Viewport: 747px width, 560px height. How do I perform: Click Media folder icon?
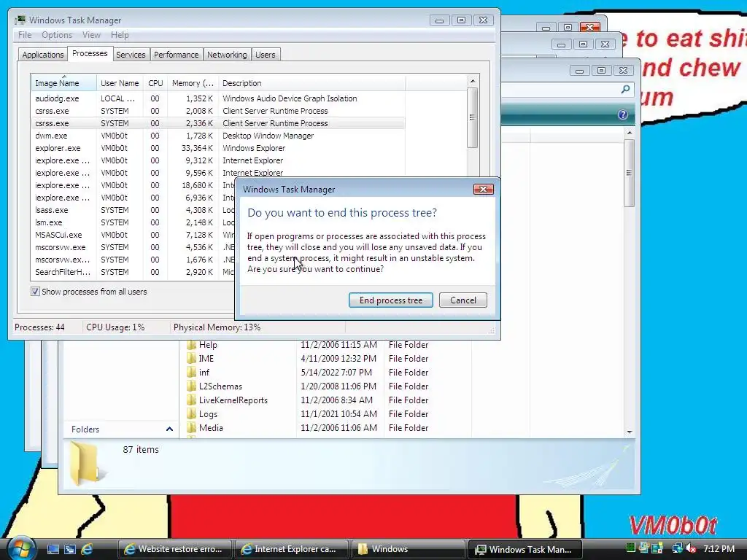(192, 427)
